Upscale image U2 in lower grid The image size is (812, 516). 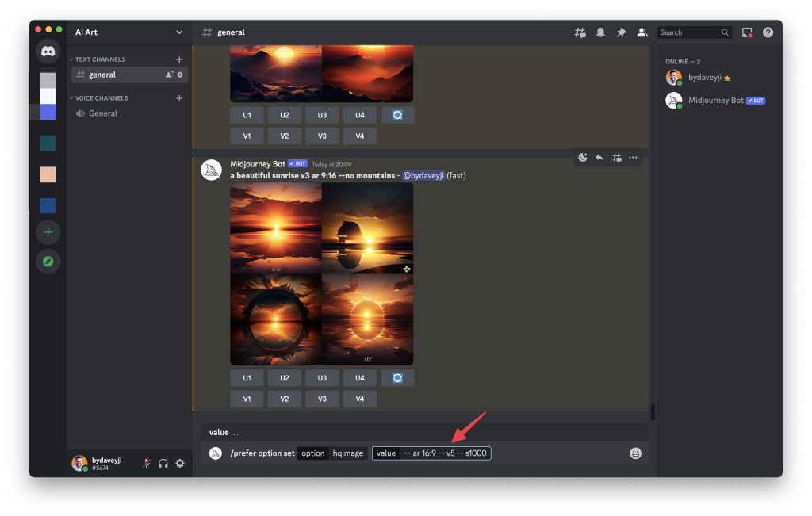[x=285, y=378]
